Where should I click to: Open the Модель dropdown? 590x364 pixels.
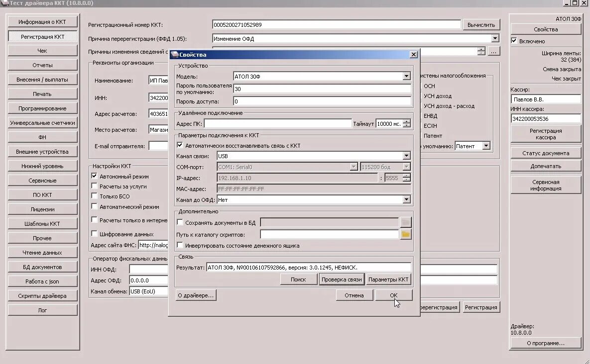406,76
